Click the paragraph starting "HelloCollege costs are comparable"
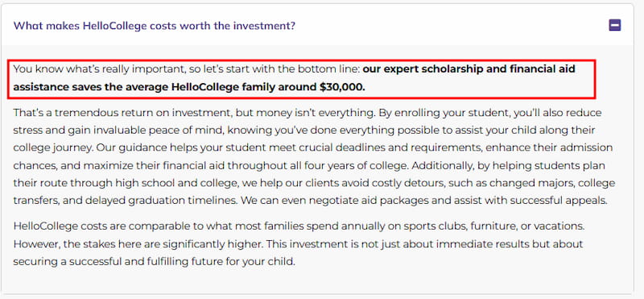The width and height of the screenshot is (644, 299). (299, 244)
